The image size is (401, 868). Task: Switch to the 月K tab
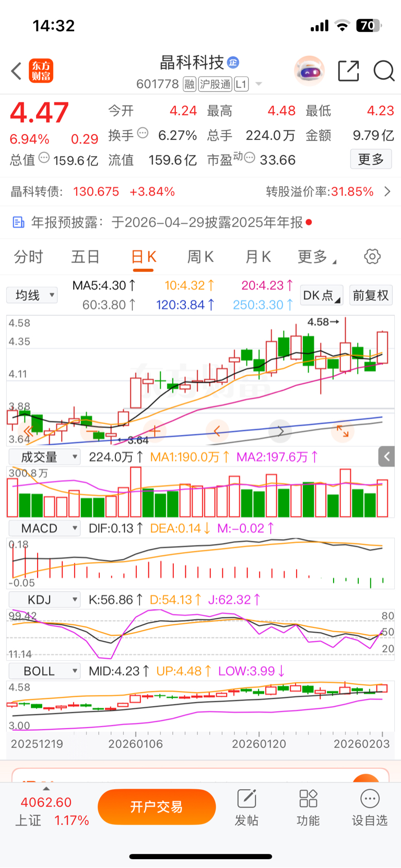tap(258, 257)
